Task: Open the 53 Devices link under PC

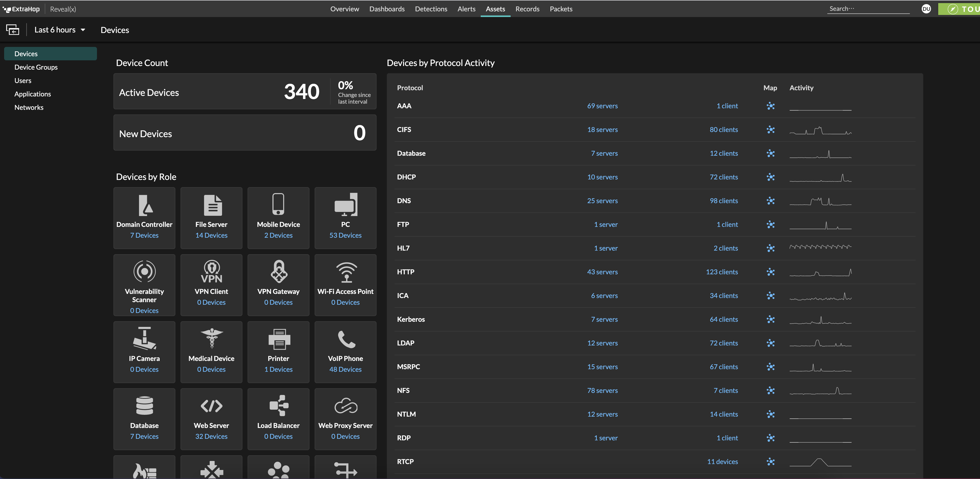Action: click(x=345, y=235)
